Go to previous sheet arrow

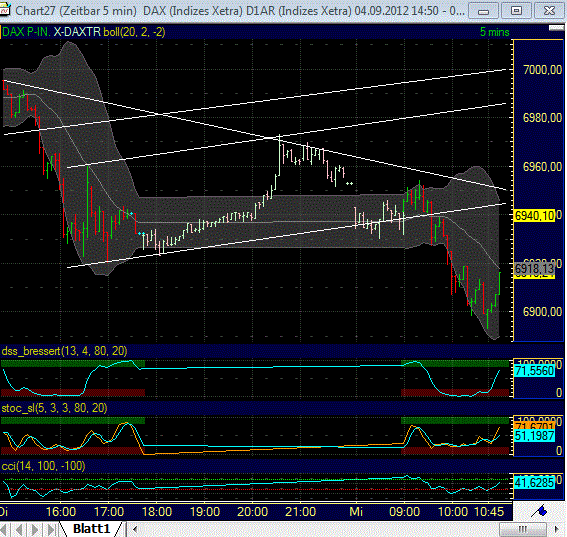coord(19,529)
